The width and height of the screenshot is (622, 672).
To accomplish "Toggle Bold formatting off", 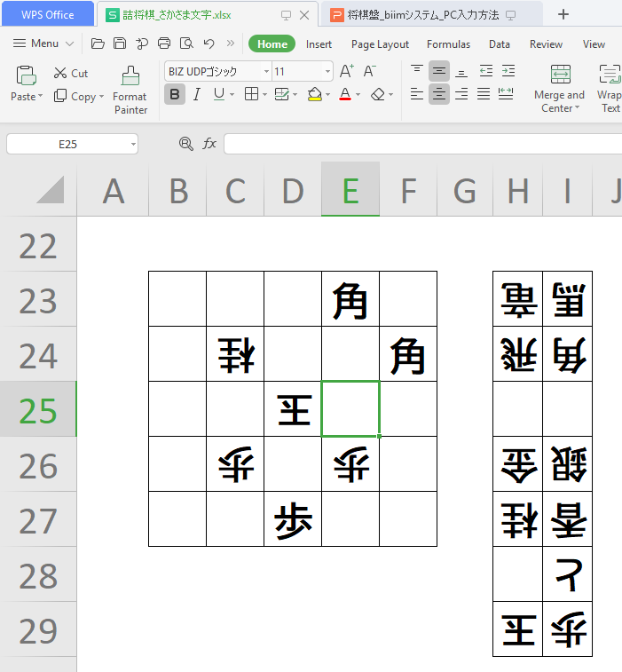I will [x=175, y=95].
